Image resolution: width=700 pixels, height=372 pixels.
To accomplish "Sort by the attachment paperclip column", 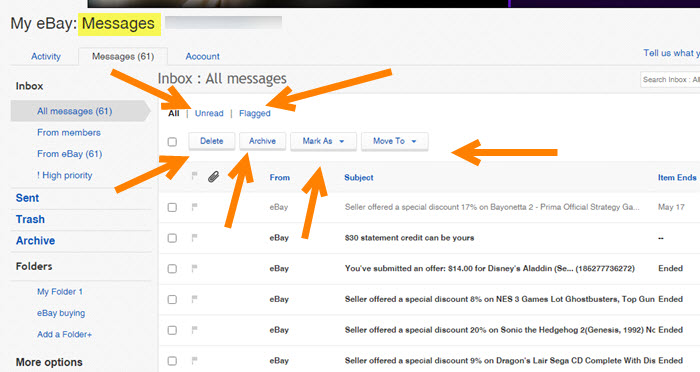I will [x=213, y=177].
